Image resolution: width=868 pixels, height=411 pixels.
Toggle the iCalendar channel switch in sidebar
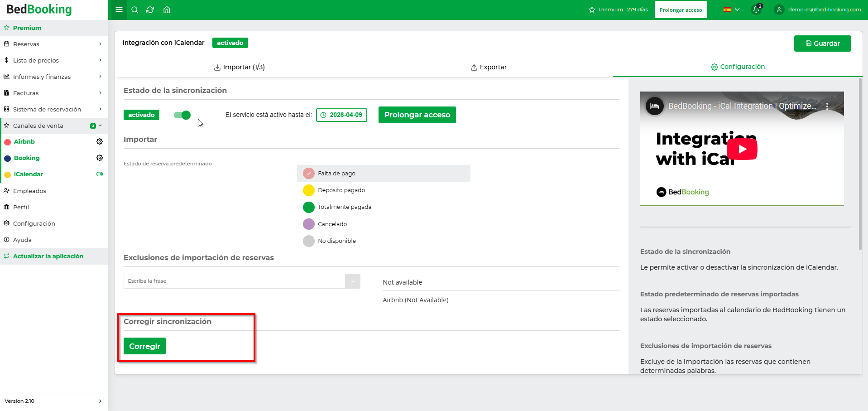point(100,174)
